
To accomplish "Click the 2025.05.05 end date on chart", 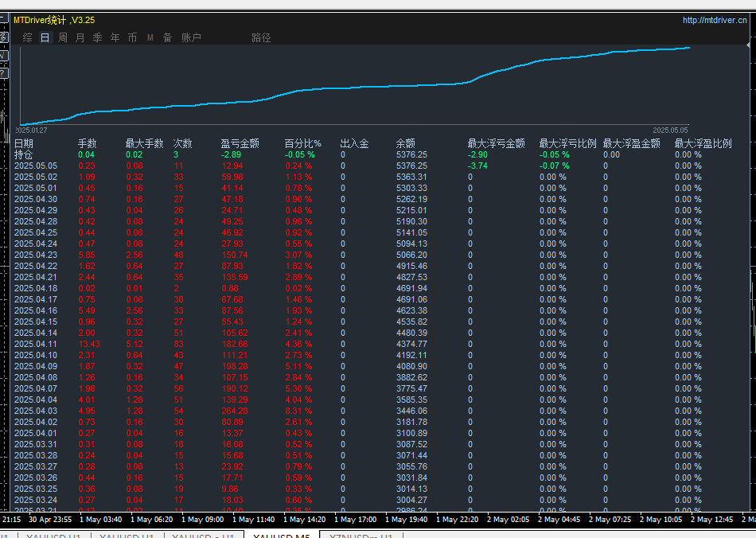I will (670, 130).
